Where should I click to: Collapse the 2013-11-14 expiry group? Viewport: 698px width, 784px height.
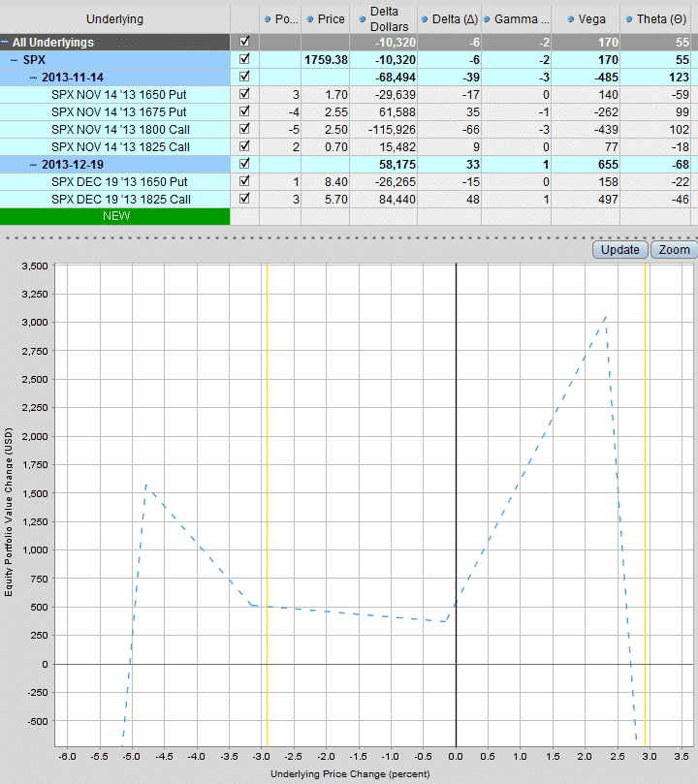click(x=33, y=78)
